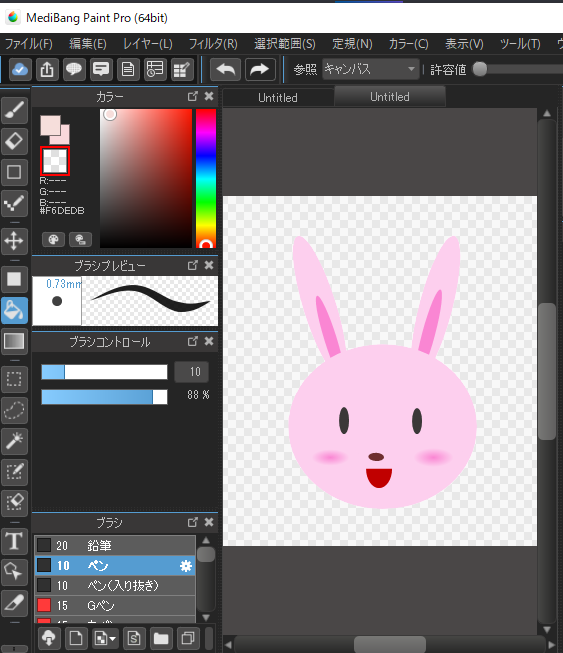Viewport: 563px width, 653px height.
Task: Select the 鉛筆 brush in brush list
Action: (115, 545)
